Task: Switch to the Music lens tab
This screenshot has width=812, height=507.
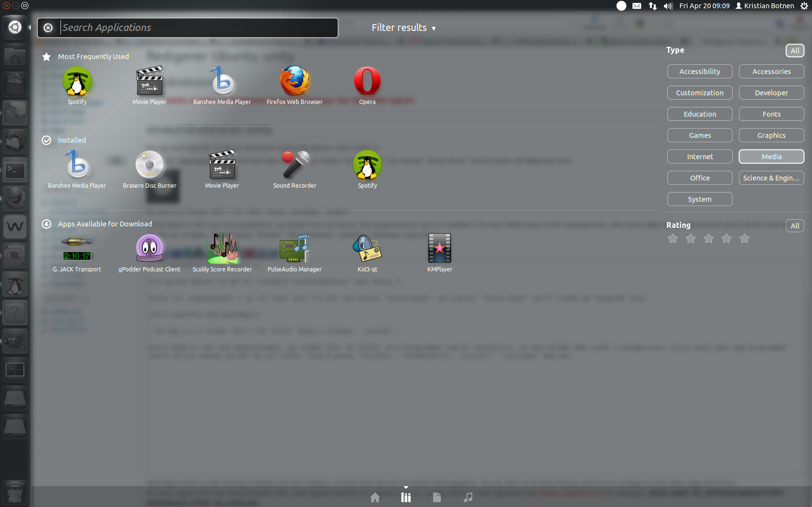Action: point(467,497)
